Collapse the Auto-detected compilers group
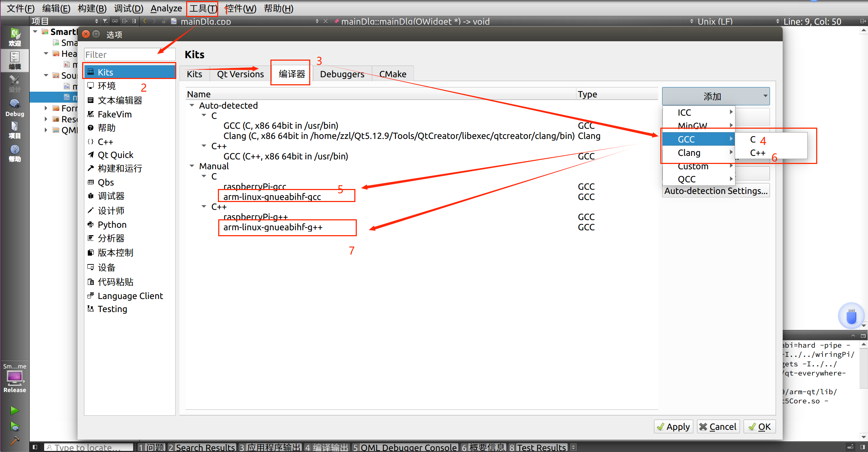The width and height of the screenshot is (868, 452). point(192,105)
